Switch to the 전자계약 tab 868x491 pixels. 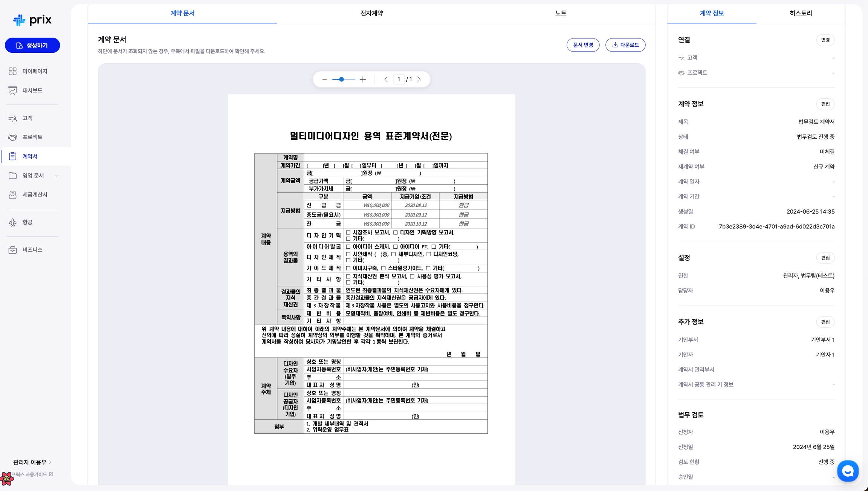pos(371,13)
